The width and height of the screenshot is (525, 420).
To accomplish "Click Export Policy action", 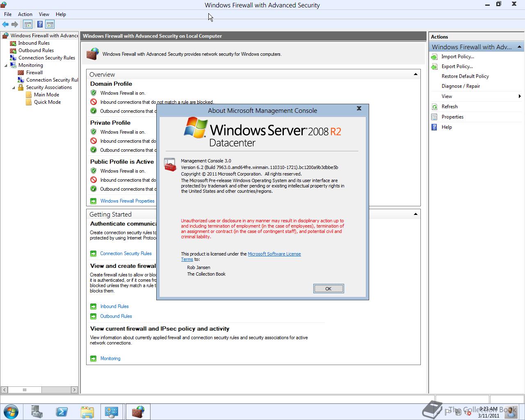I will click(457, 66).
